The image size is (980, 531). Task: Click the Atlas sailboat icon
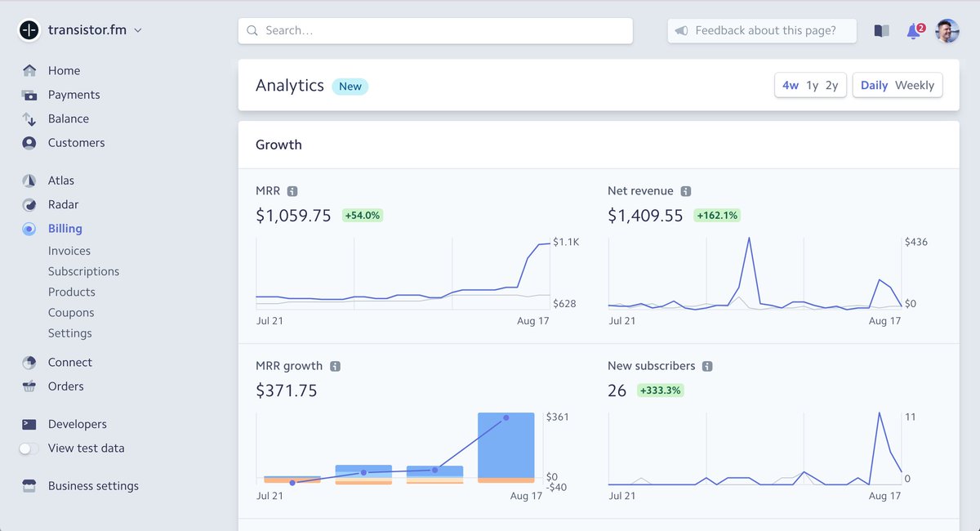pos(29,181)
